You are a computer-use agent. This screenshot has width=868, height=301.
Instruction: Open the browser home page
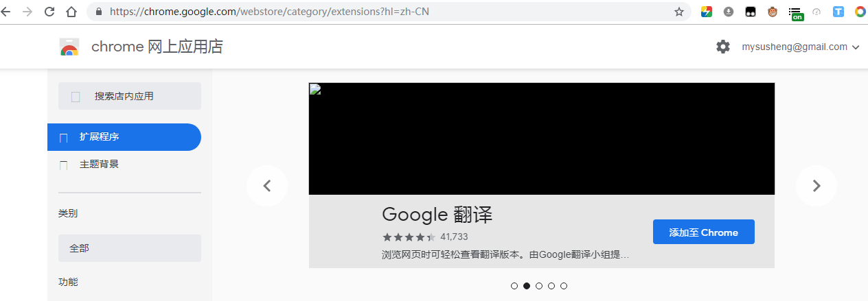point(71,12)
